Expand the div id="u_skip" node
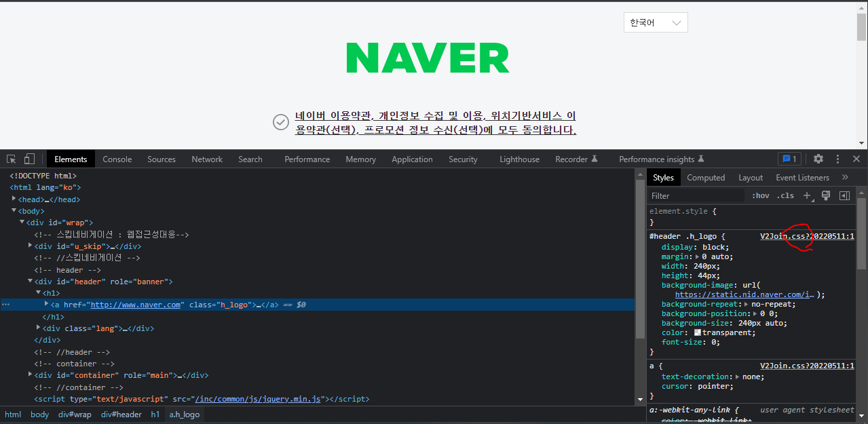This screenshot has height=424, width=868. pos(31,246)
